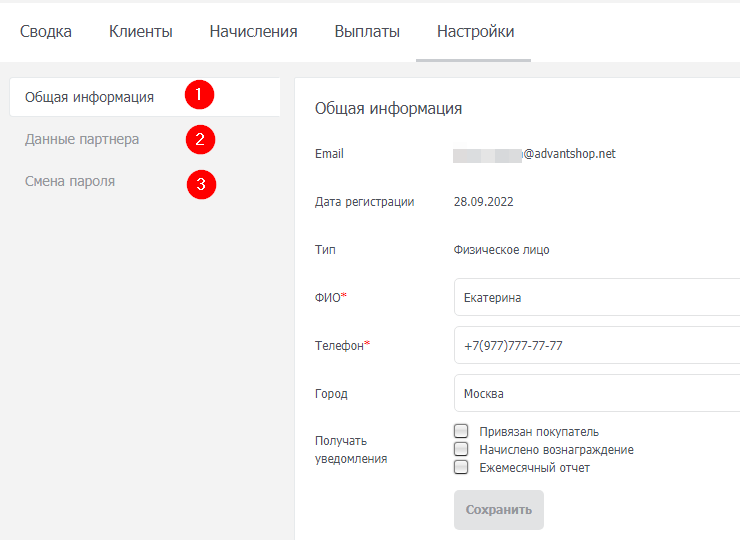
Task: Click the red number 2 marker
Action: coord(200,139)
